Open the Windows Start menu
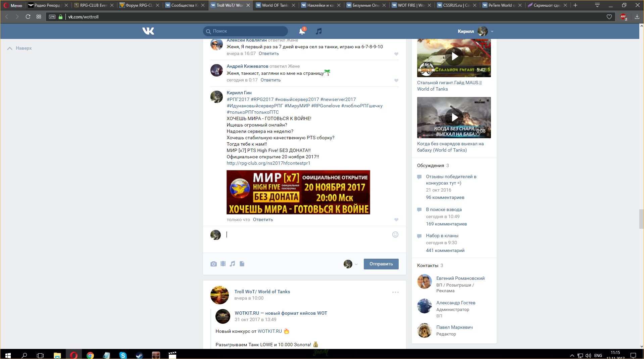644x359 pixels. point(8,355)
